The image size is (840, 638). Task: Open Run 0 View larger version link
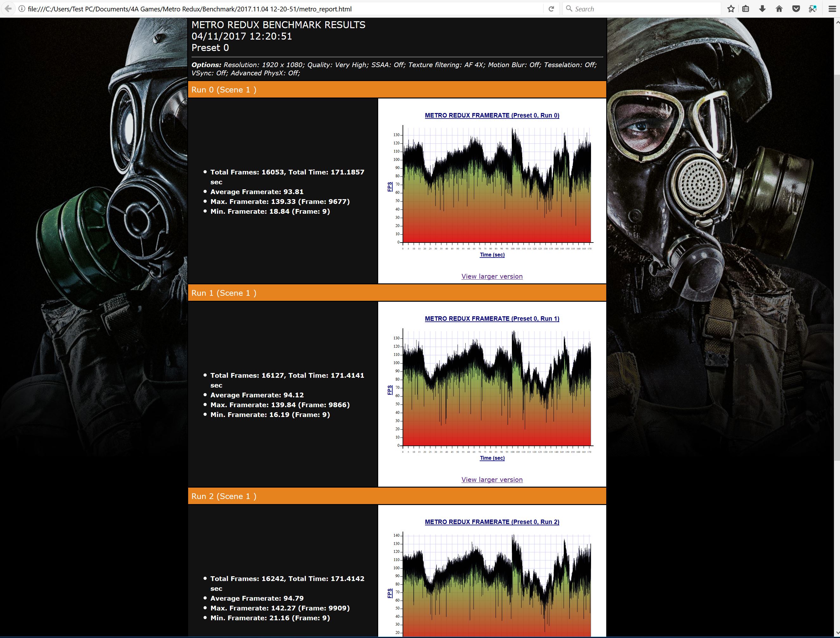click(492, 276)
